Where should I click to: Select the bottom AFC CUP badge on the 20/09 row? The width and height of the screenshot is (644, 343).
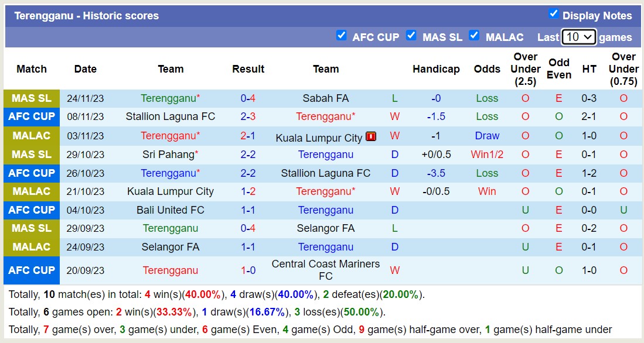click(x=31, y=270)
